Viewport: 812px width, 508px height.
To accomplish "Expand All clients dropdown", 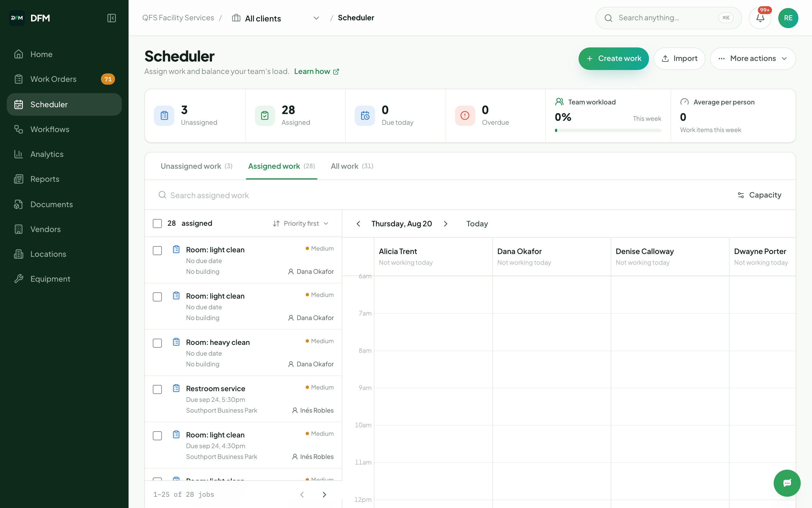I will (x=276, y=18).
